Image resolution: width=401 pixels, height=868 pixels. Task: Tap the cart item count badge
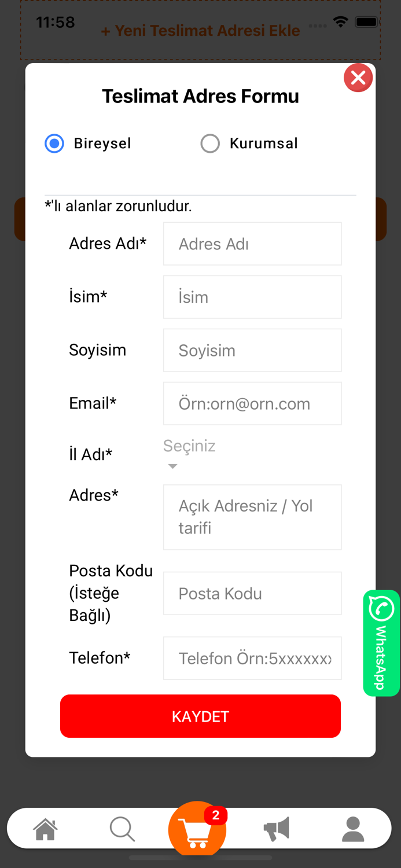(x=216, y=816)
